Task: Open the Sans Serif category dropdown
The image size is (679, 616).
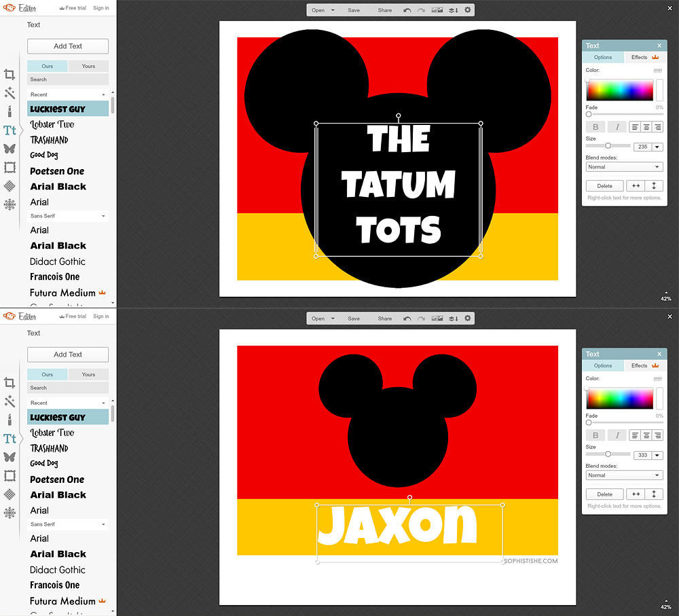Action: click(x=67, y=216)
